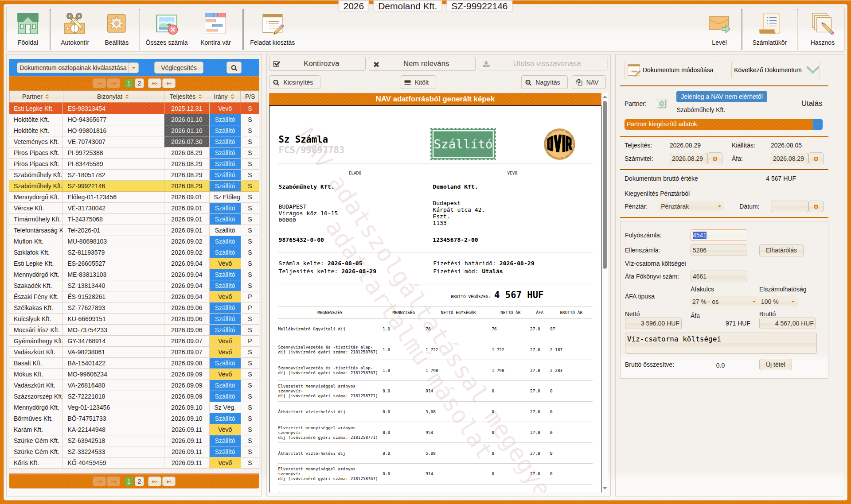Viewport: 851px width, 504px height.
Task: Click the Folyószámla input field
Action: click(719, 235)
